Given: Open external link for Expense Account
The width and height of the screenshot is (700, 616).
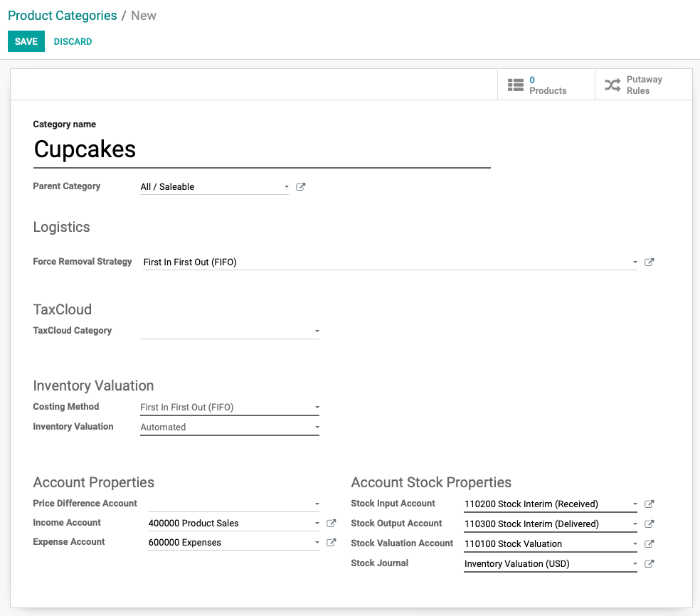Looking at the screenshot, I should (331, 542).
